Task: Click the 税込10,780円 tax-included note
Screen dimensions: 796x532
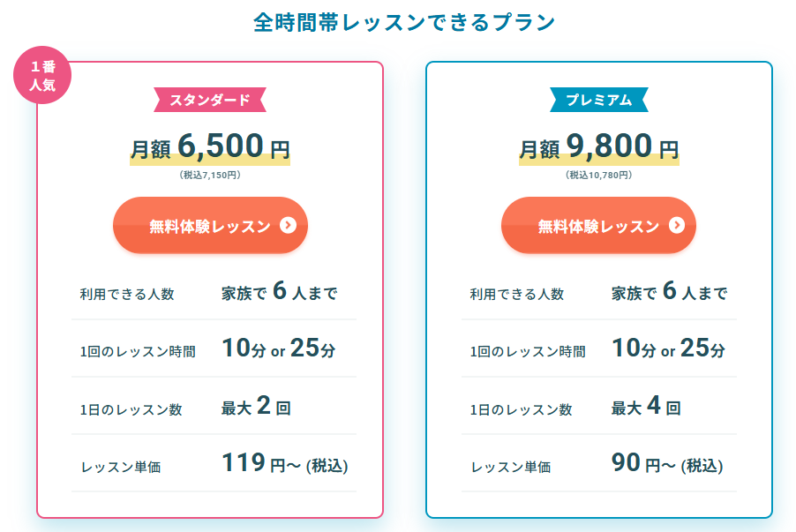Action: [x=598, y=175]
